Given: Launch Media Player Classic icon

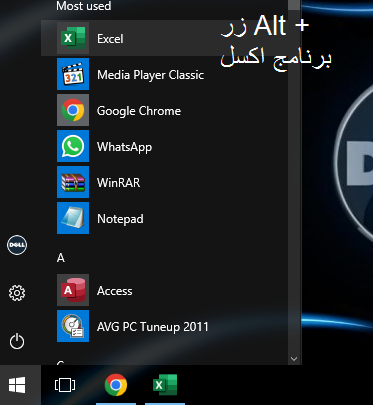Looking at the screenshot, I should click(73, 74).
